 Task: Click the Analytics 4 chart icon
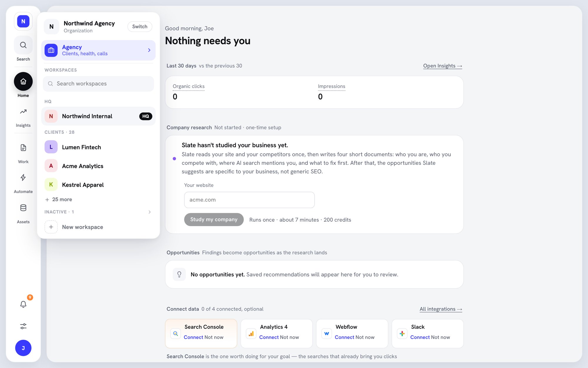coord(251,334)
